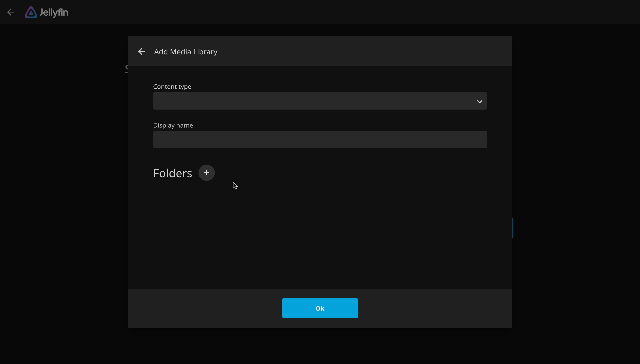Viewport: 640px width, 364px height.
Task: Click the Display name label
Action: point(173,125)
